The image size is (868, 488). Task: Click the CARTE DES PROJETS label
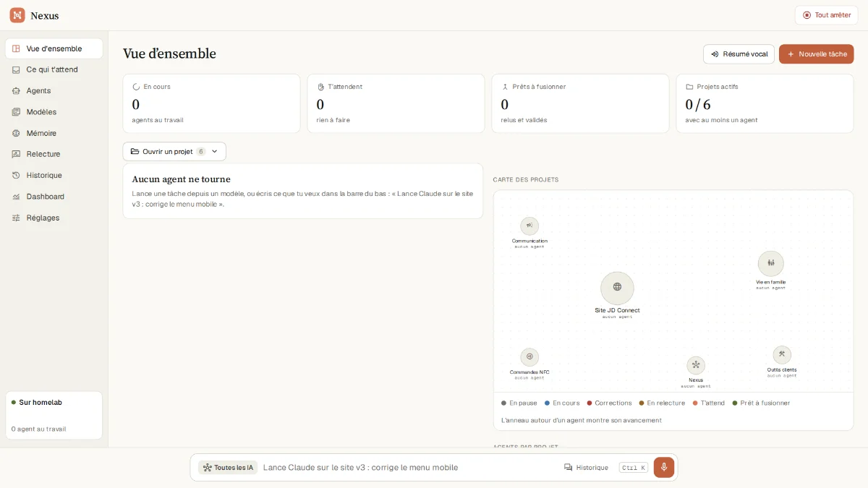(x=526, y=179)
